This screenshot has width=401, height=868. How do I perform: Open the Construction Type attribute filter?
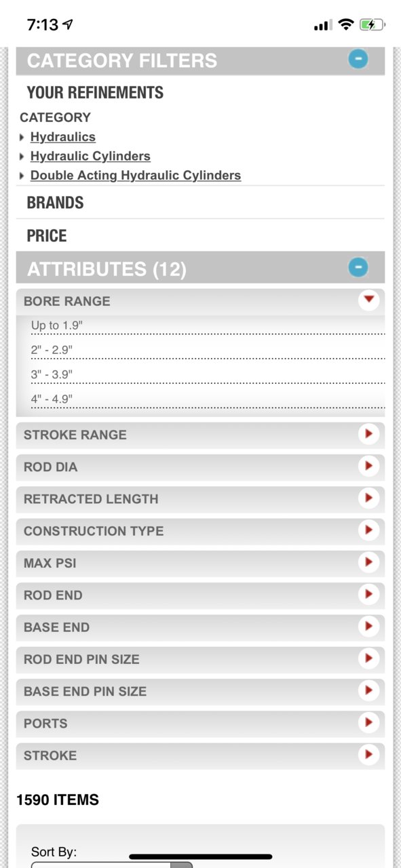click(200, 531)
